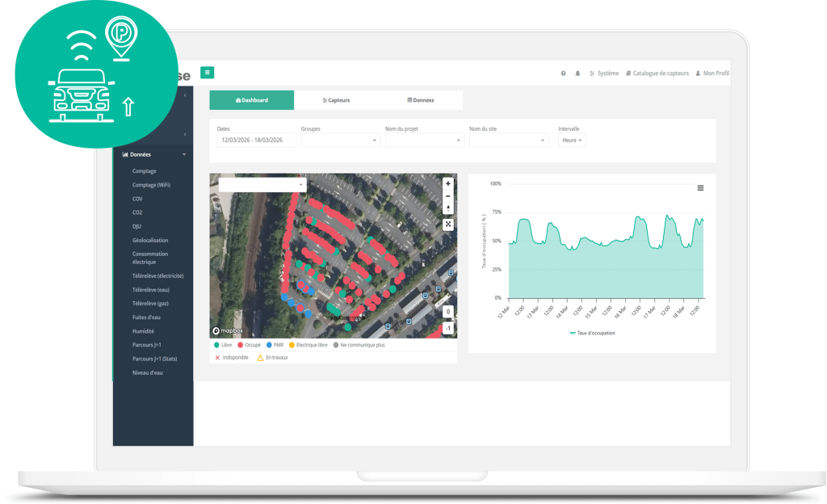Viewport: 827px width, 504px height.
Task: Open the Nom du projet dropdown
Action: (425, 141)
